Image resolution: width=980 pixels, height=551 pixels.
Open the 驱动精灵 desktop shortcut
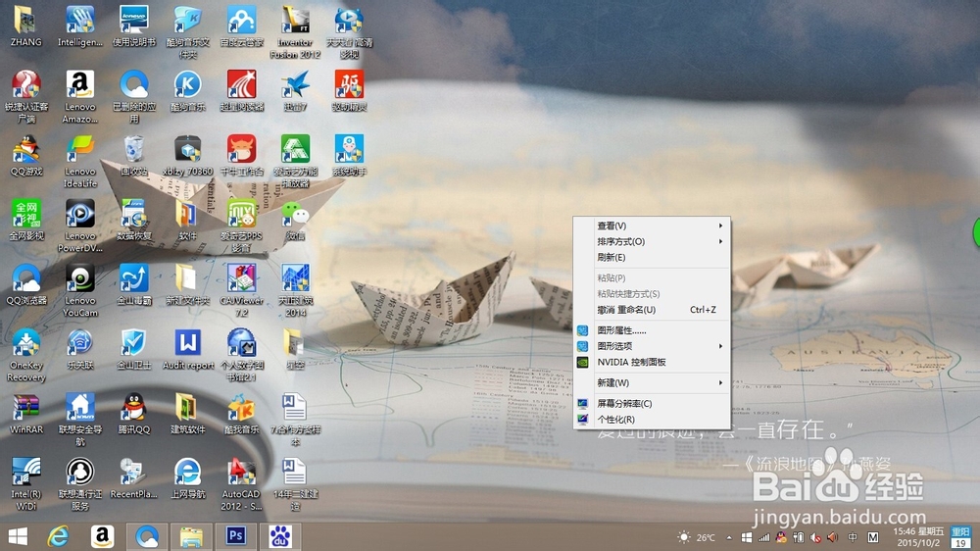(x=349, y=91)
